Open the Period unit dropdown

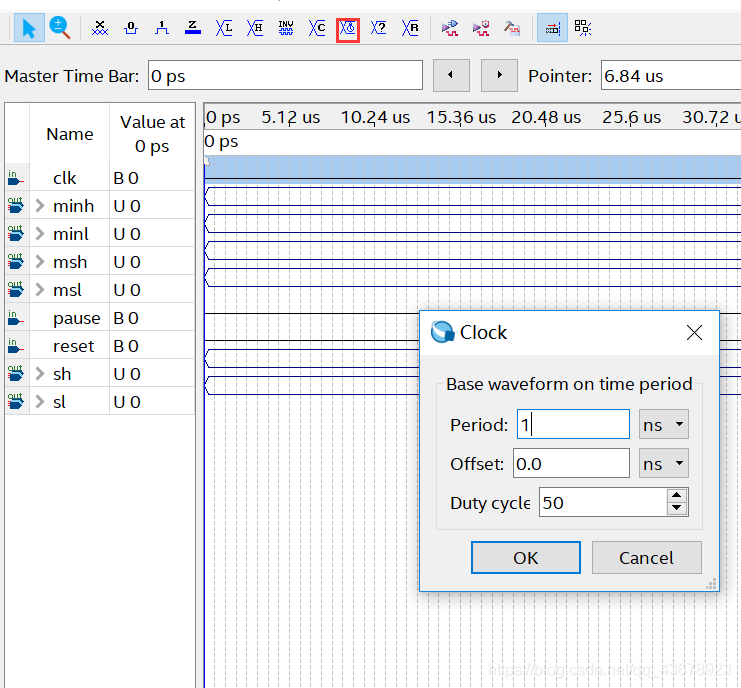click(x=663, y=424)
